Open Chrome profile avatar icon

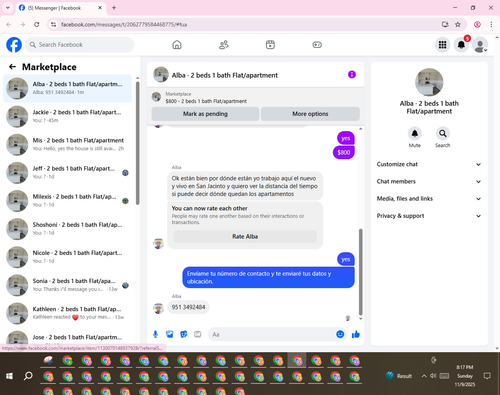click(x=477, y=24)
